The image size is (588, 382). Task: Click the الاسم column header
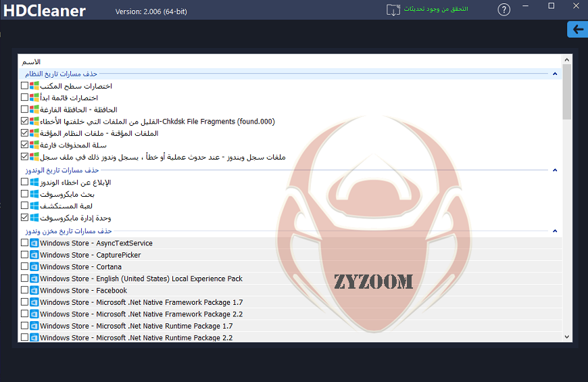click(31, 62)
